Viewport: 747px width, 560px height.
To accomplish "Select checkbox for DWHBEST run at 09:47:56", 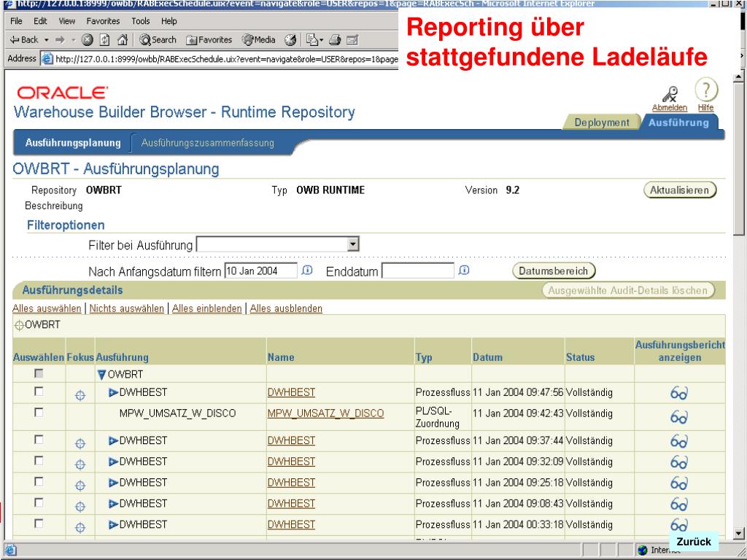I will (39, 392).
